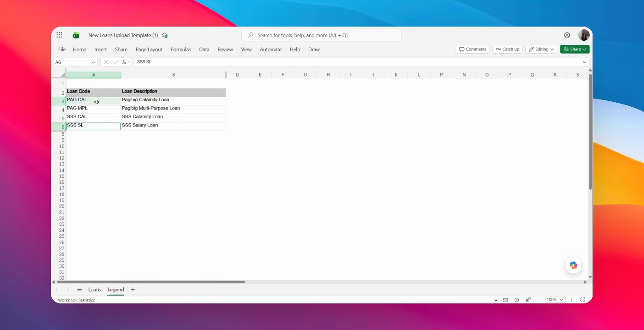Switch to the Home tab
This screenshot has height=330, width=644.
click(79, 49)
